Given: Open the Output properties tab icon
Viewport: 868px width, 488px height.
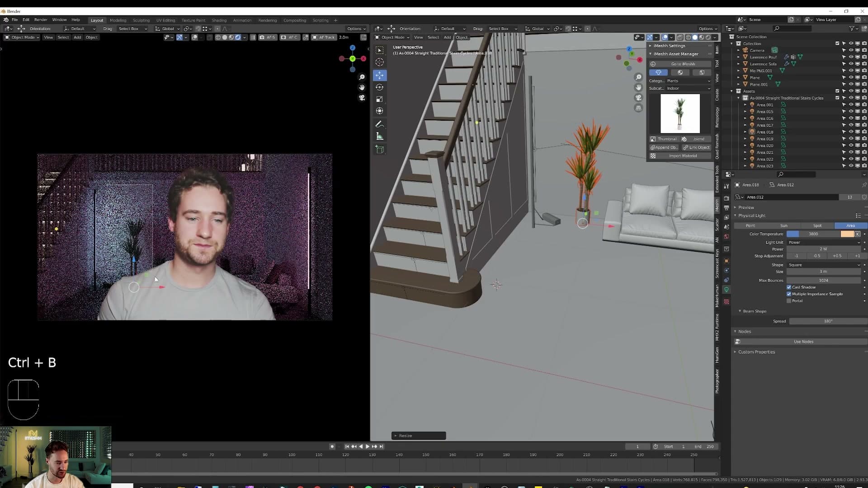Looking at the screenshot, I should (x=726, y=207).
